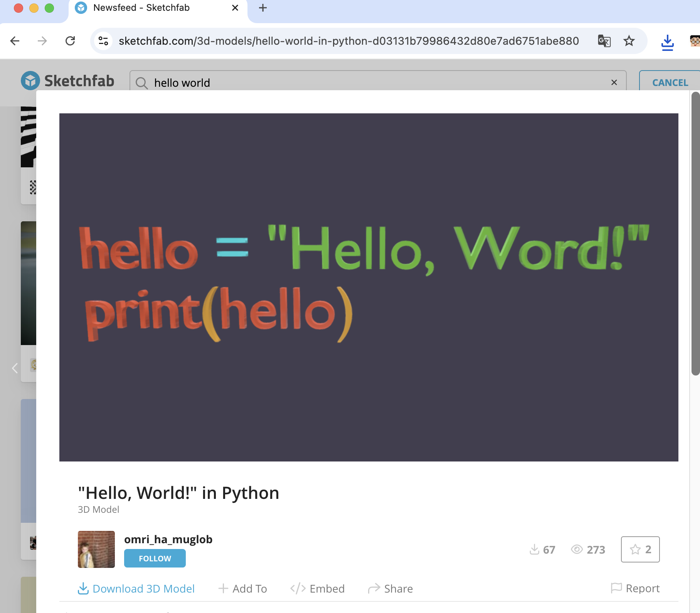The image size is (700, 613).
Task: Share this model
Action: (390, 589)
